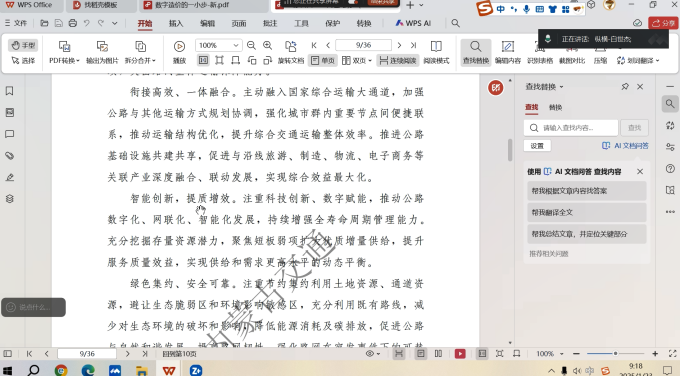This screenshot has height=376, width=680.
Task: Click the 编辑内容 edit content icon
Action: point(507,52)
